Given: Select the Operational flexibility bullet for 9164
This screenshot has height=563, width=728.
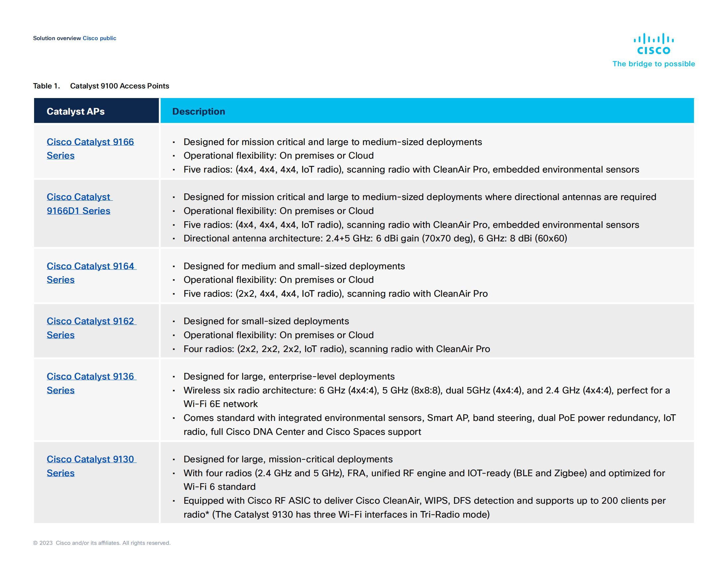Looking at the screenshot, I should click(x=279, y=280).
